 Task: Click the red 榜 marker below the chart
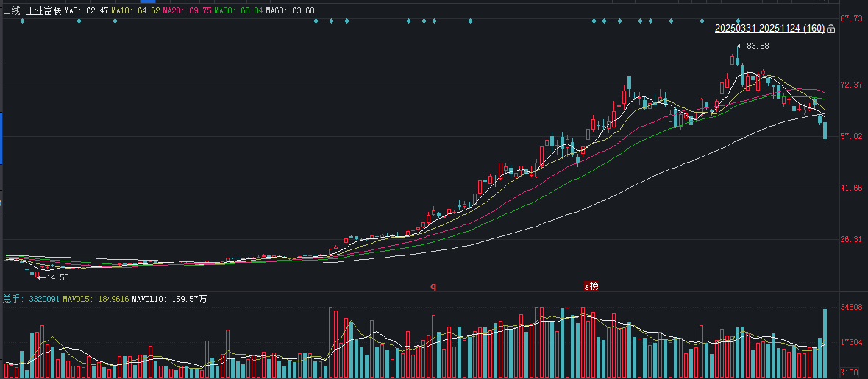click(x=591, y=286)
